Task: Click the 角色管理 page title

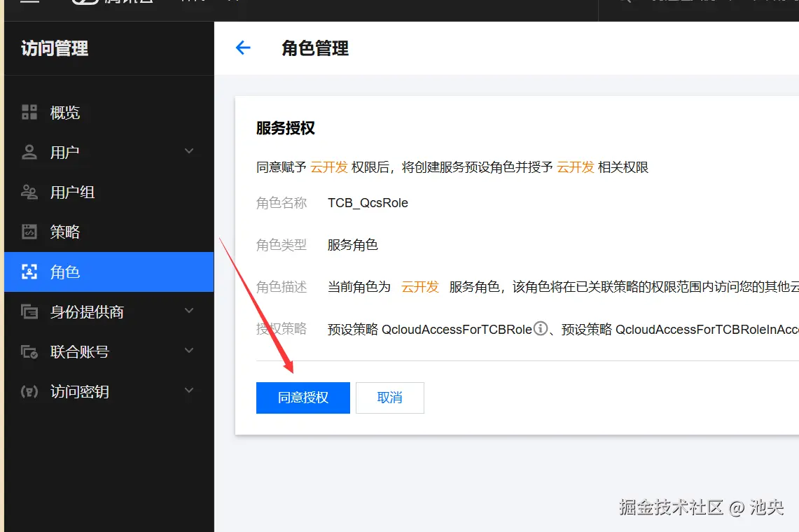Action: (315, 48)
